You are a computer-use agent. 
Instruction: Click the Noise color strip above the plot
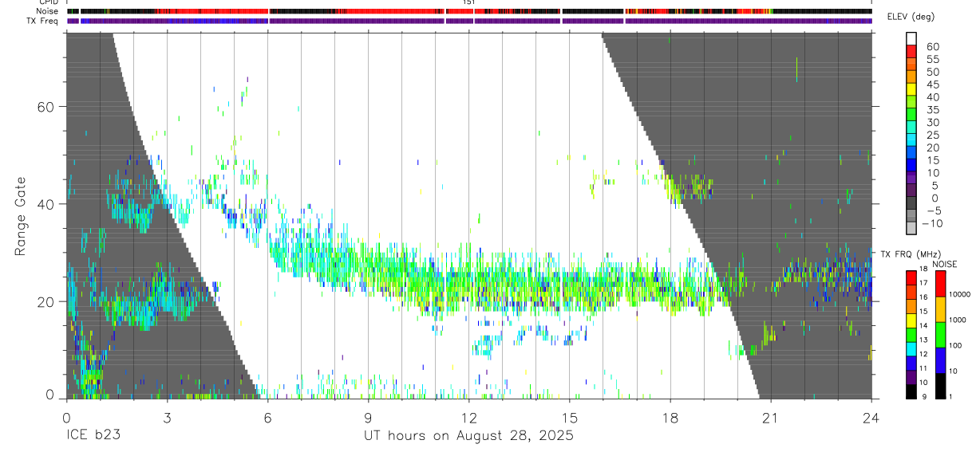coord(469,11)
